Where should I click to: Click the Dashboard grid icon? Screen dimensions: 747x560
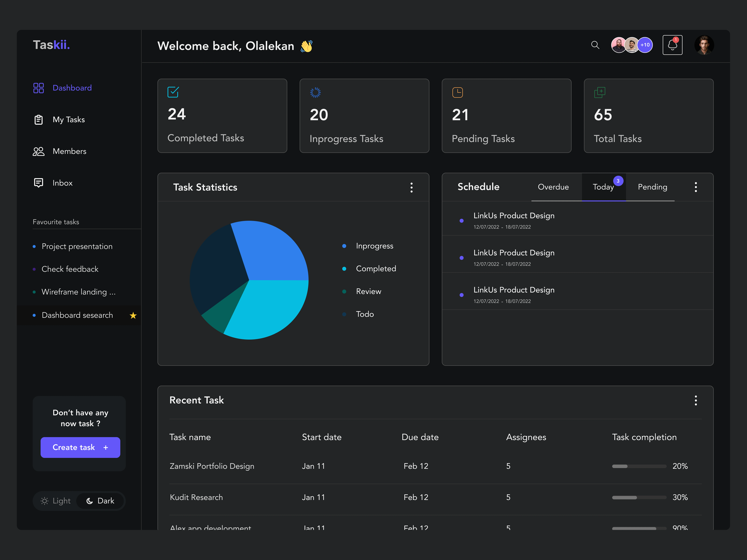coord(39,88)
